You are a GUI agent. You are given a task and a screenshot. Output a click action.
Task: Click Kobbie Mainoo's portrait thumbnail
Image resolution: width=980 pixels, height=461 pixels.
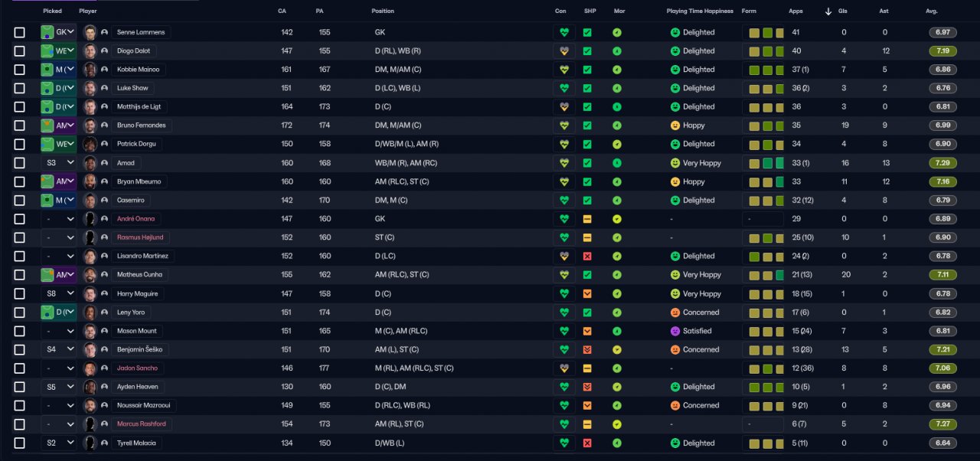point(90,70)
